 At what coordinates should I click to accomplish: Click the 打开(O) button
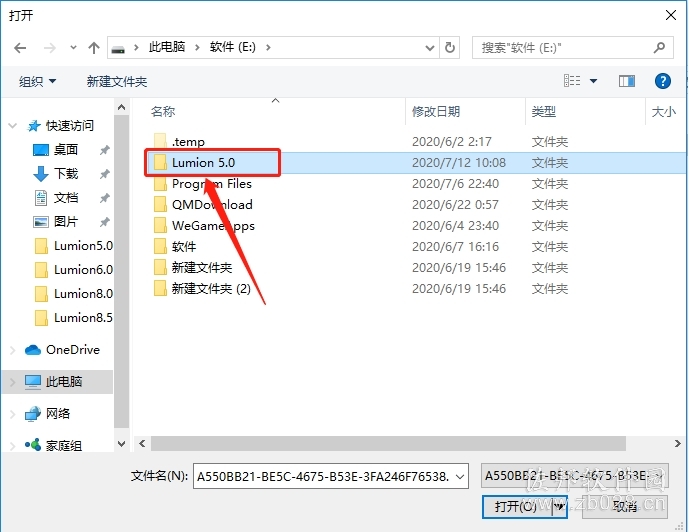click(x=518, y=507)
